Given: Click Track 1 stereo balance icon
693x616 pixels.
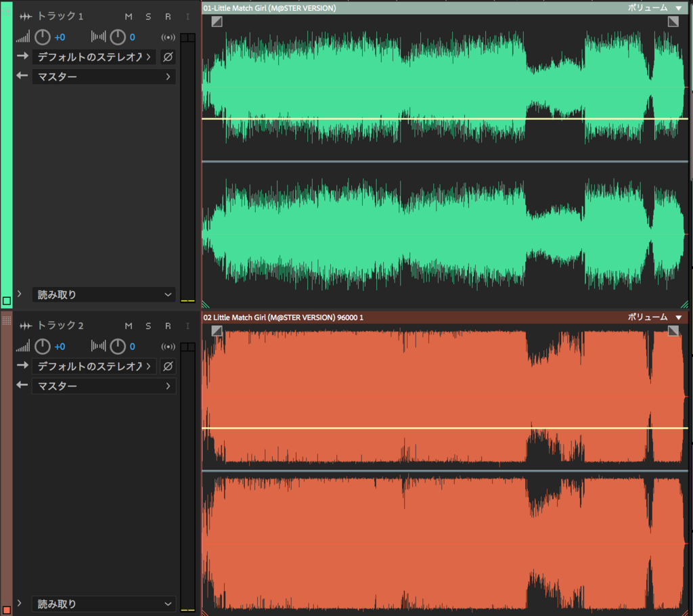Looking at the screenshot, I should 99,37.
